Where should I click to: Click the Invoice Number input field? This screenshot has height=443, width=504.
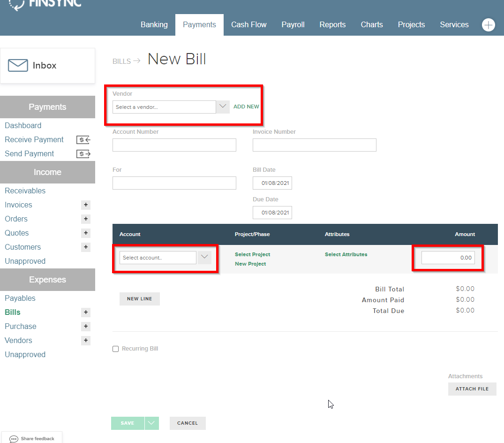tap(315, 145)
